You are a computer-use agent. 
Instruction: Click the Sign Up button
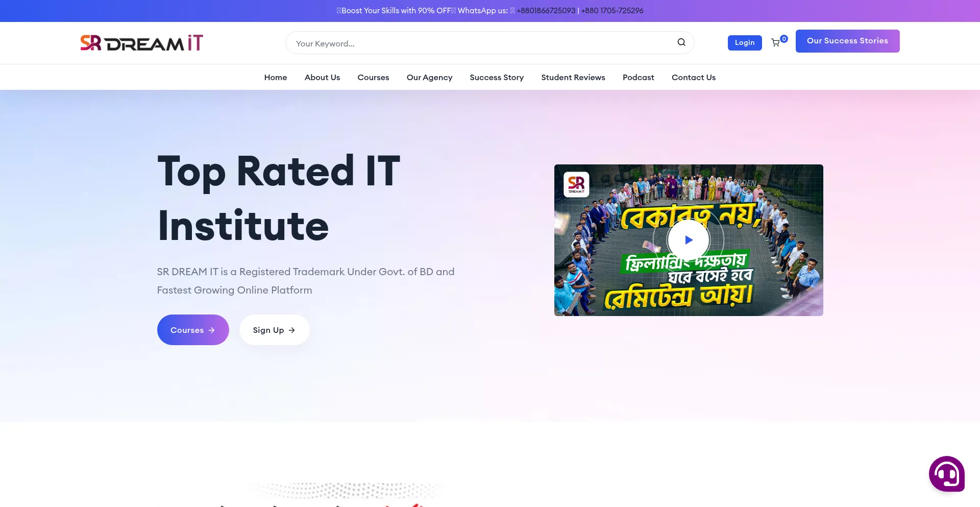[x=274, y=330]
